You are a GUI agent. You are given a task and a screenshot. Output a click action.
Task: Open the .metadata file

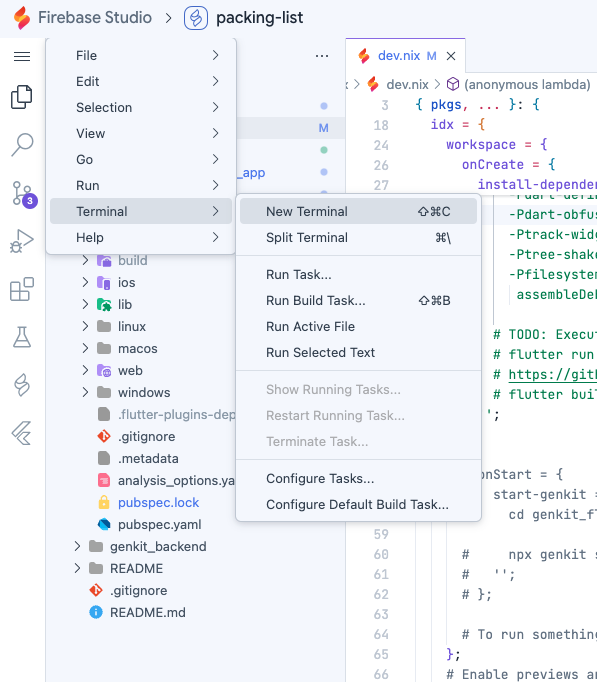[148, 458]
